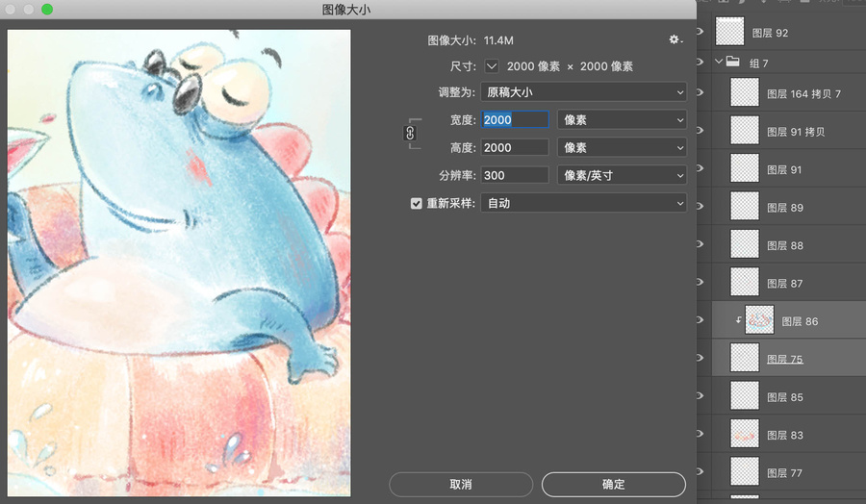
Task: Select the 图层 83 layer thumbnail
Action: pos(745,434)
